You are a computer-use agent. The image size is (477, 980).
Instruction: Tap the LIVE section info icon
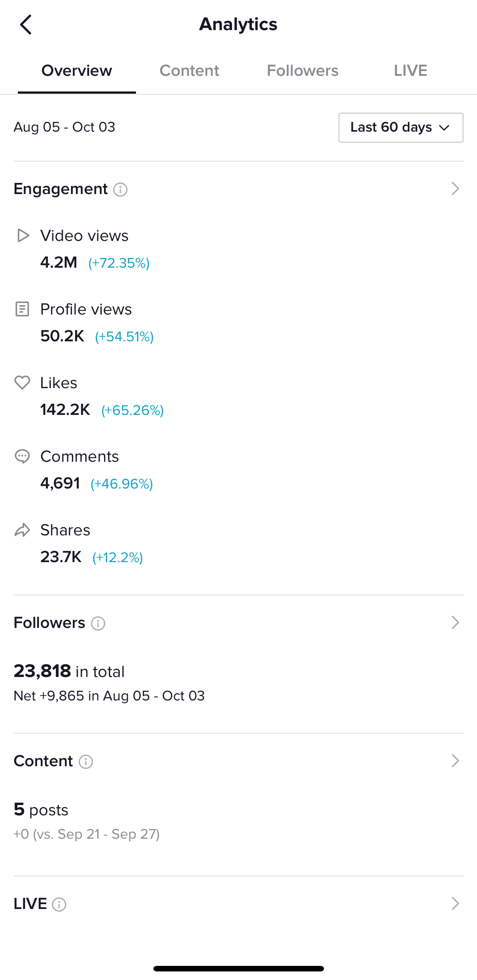pyautogui.click(x=59, y=904)
